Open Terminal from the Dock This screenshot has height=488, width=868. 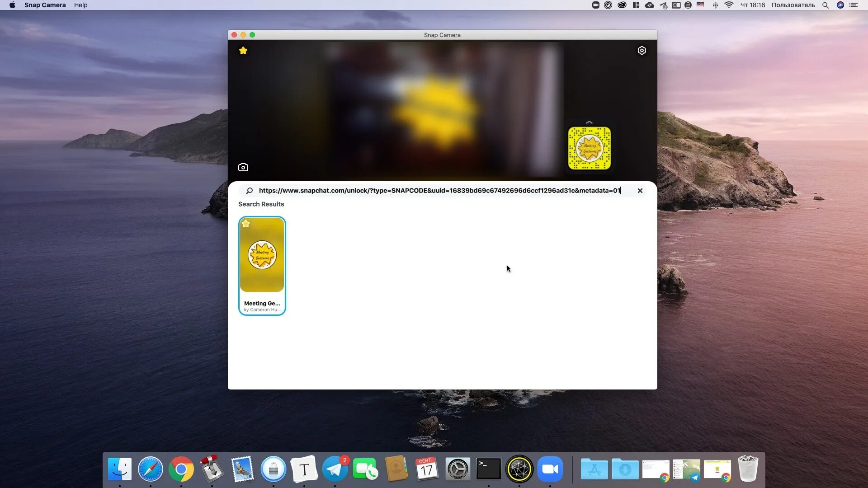point(488,469)
